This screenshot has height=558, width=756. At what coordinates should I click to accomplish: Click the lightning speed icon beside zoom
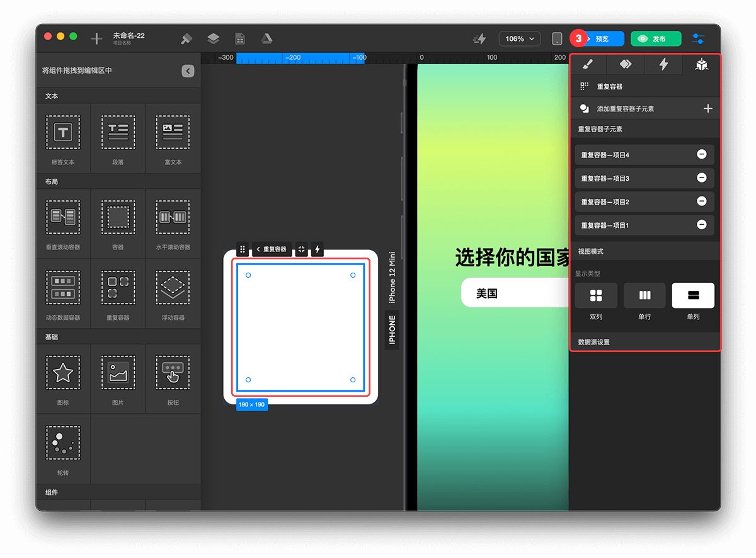[479, 39]
